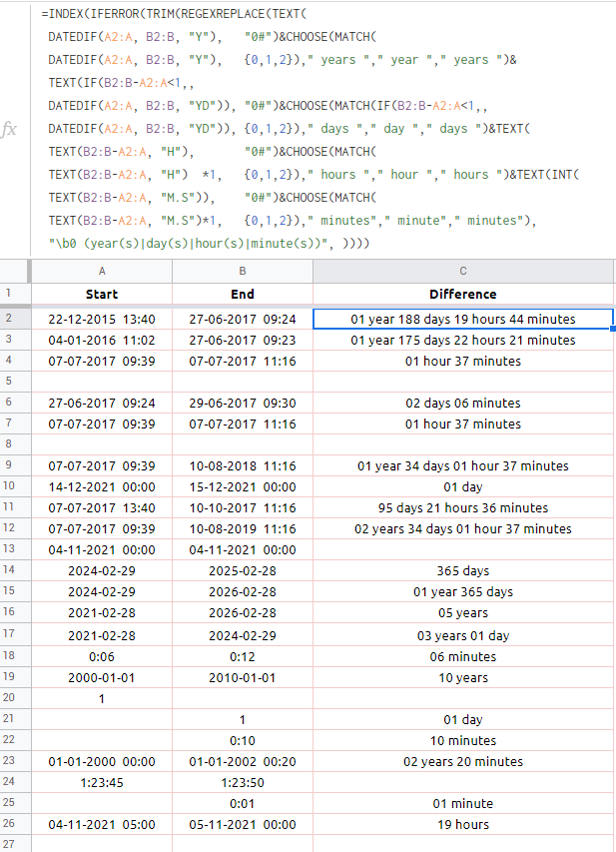616x852 pixels.
Task: Click cell reading 02 years 20 minutes
Action: 463,762
